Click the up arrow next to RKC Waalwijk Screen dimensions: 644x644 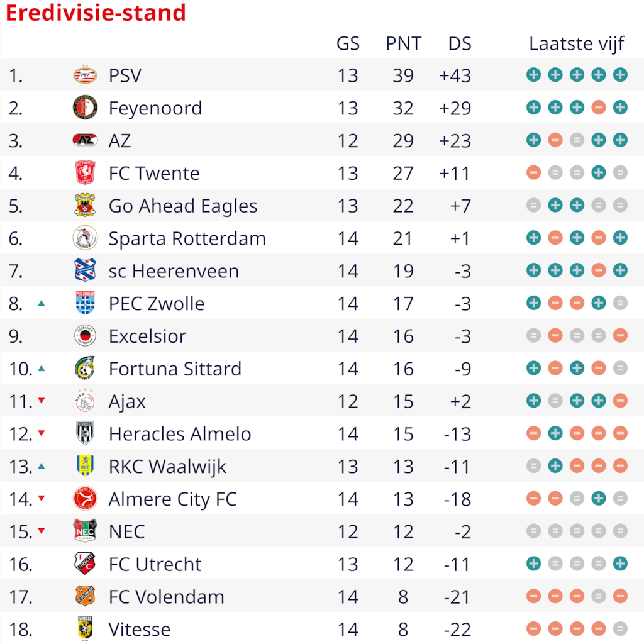(x=42, y=466)
